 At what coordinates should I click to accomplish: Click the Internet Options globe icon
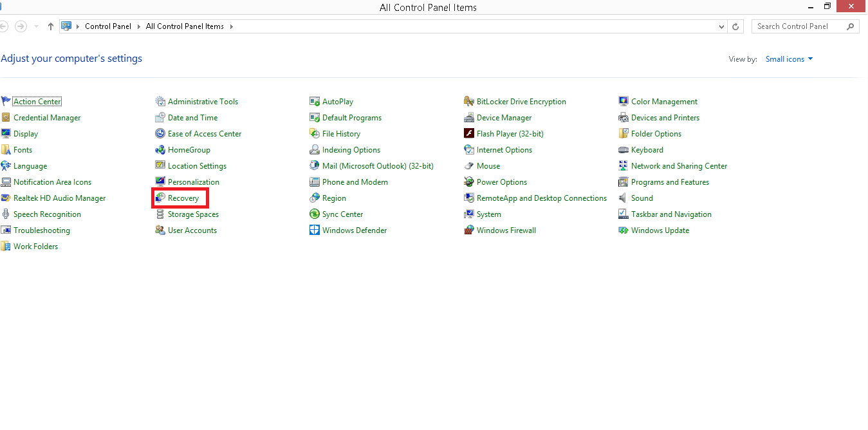pyautogui.click(x=469, y=149)
